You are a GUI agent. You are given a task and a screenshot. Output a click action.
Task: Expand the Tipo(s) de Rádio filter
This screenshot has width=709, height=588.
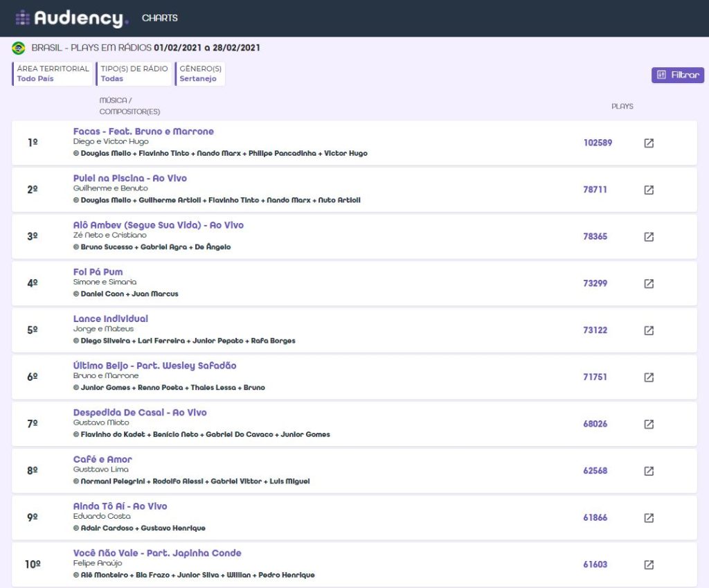[134, 74]
